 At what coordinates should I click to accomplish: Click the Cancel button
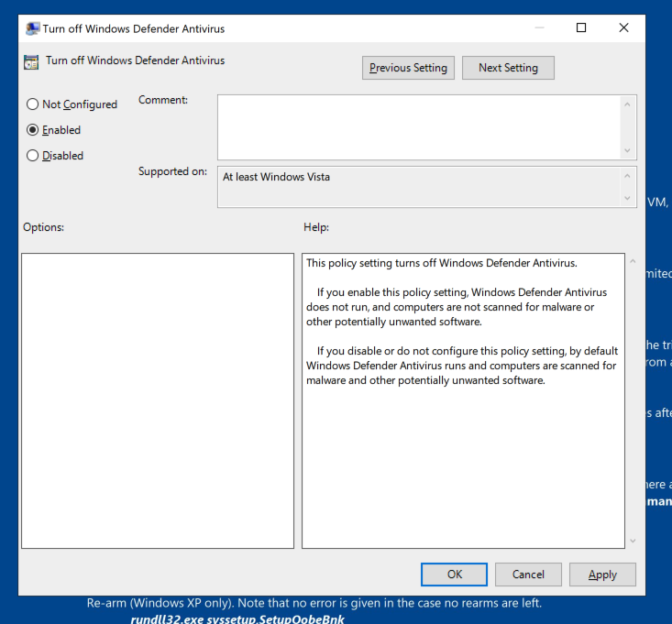click(528, 575)
